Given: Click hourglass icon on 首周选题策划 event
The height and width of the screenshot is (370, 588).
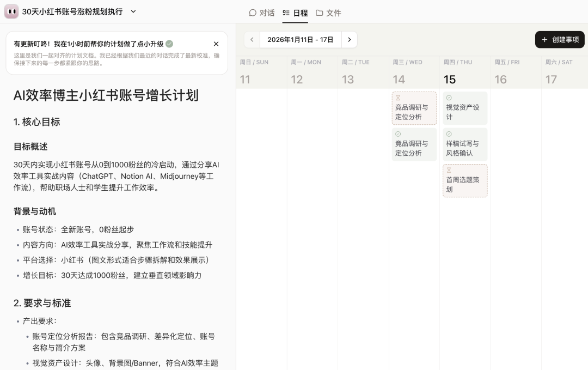Looking at the screenshot, I should click(x=449, y=171).
